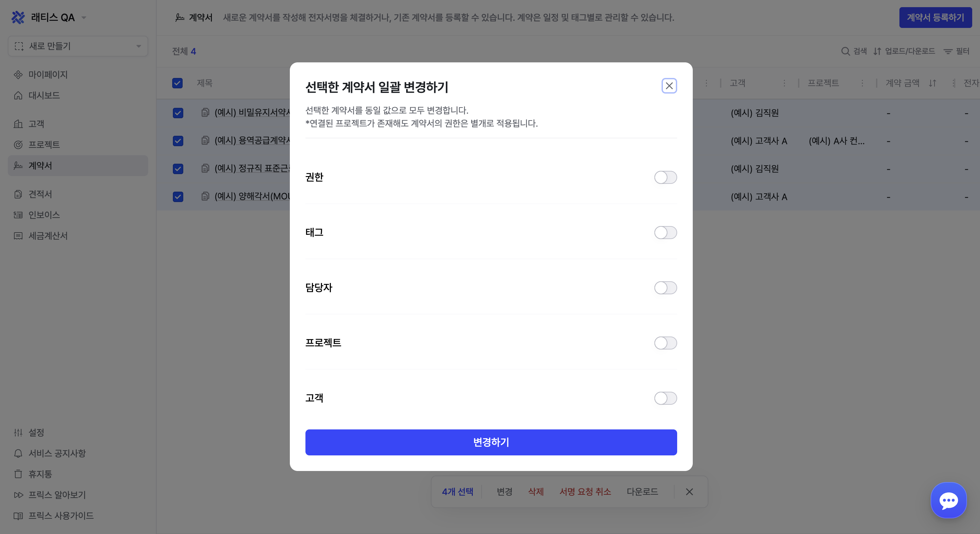The image size is (980, 534).
Task: Enable the 권한 toggle
Action: click(665, 177)
